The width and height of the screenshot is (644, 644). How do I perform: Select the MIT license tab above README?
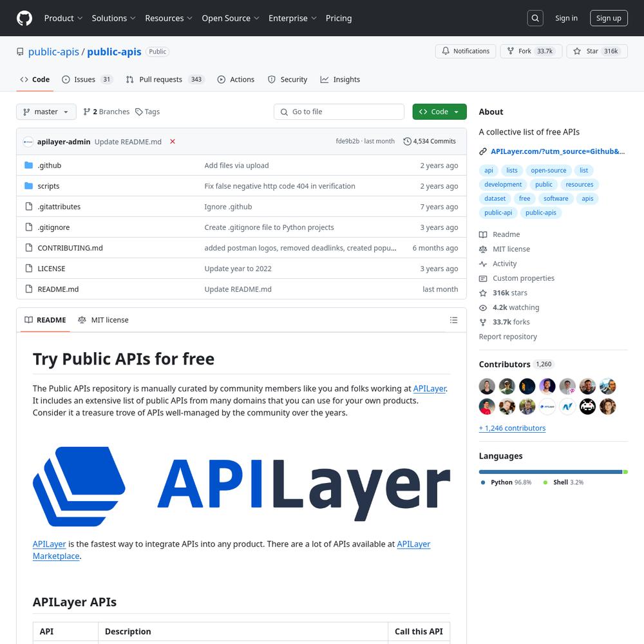(103, 320)
